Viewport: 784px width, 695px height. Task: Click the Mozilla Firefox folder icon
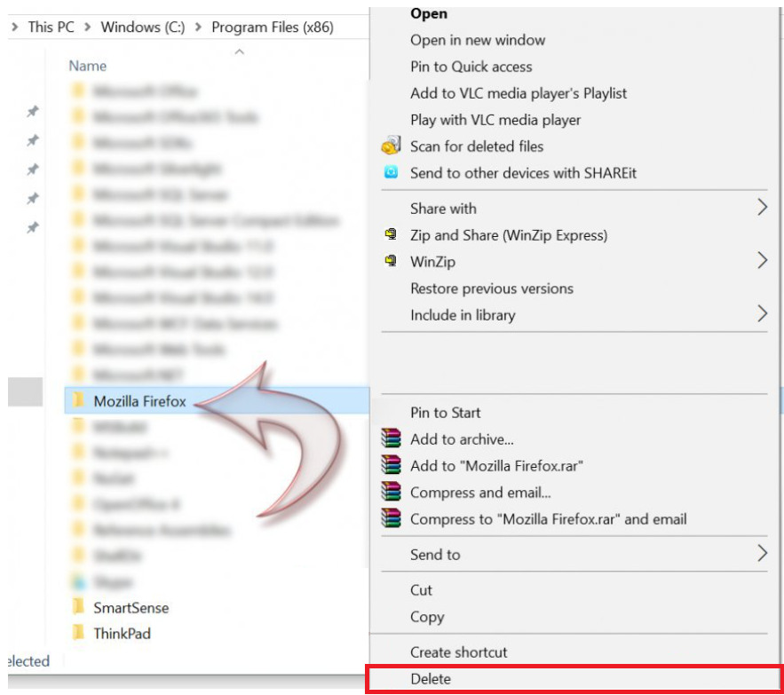(78, 400)
